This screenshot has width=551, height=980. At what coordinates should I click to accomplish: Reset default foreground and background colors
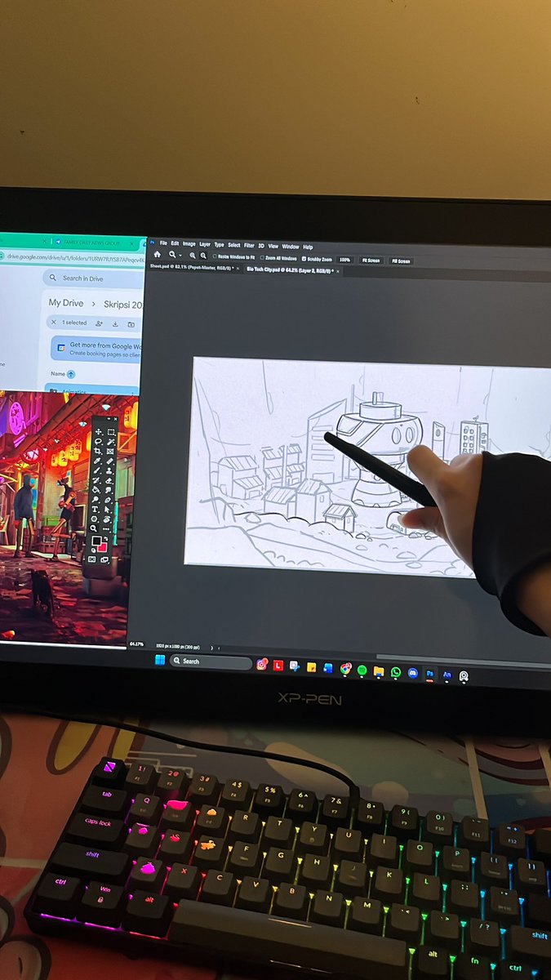[94, 550]
